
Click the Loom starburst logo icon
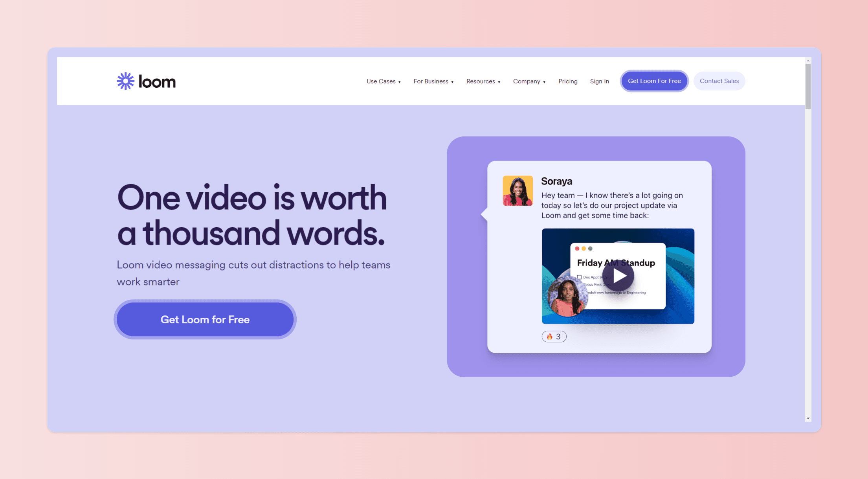pos(125,81)
